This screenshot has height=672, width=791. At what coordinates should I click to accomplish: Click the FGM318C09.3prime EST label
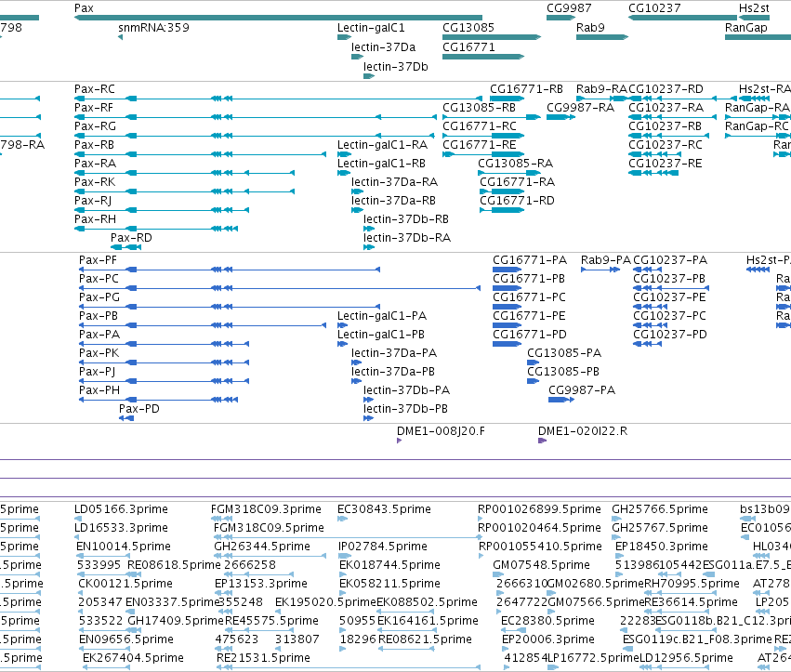266,509
